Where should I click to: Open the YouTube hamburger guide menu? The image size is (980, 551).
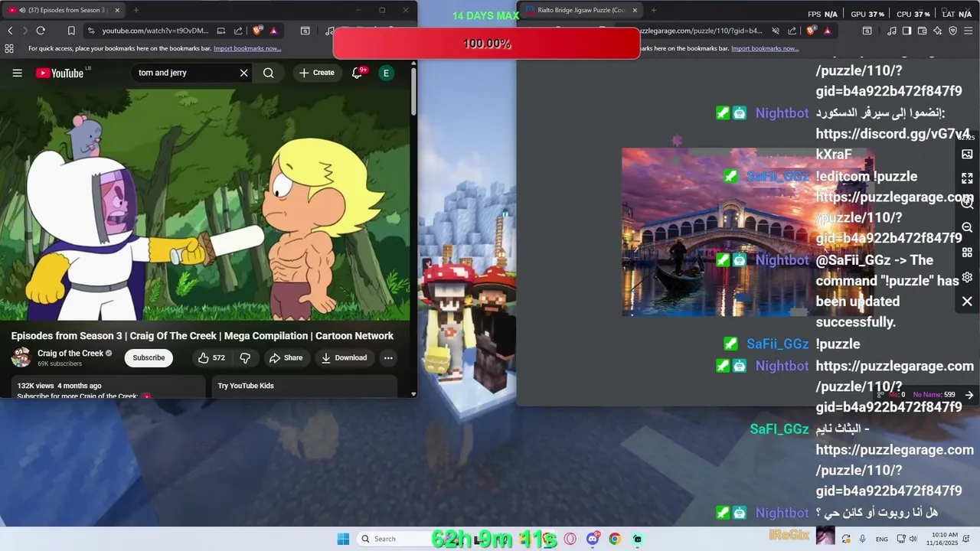click(17, 73)
